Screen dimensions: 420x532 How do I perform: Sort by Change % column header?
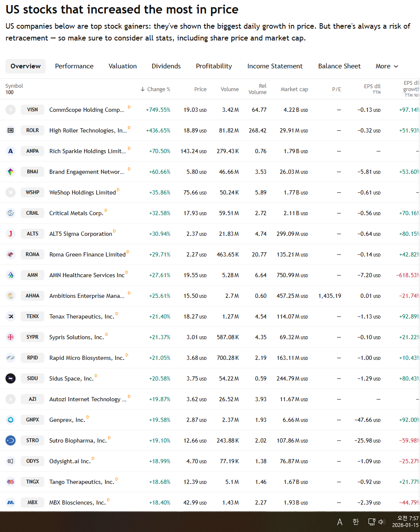pos(155,89)
